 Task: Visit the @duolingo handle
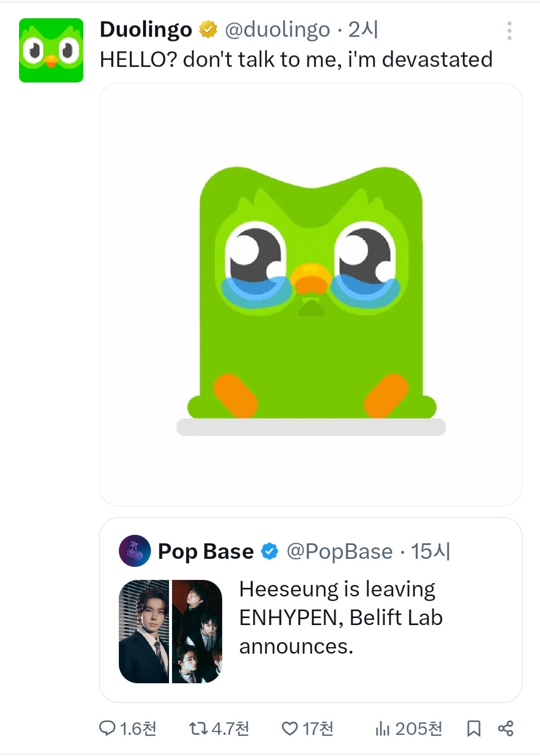point(277,30)
